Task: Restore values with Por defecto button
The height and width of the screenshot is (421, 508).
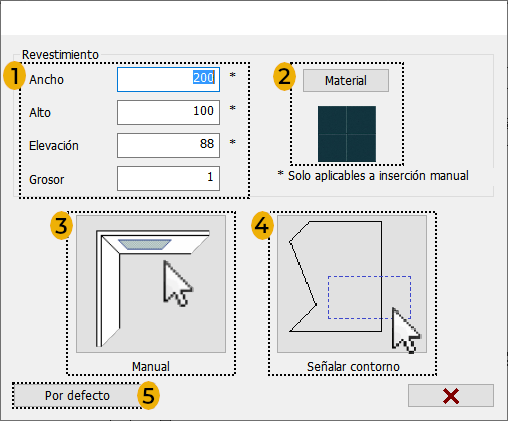Action: tap(77, 396)
